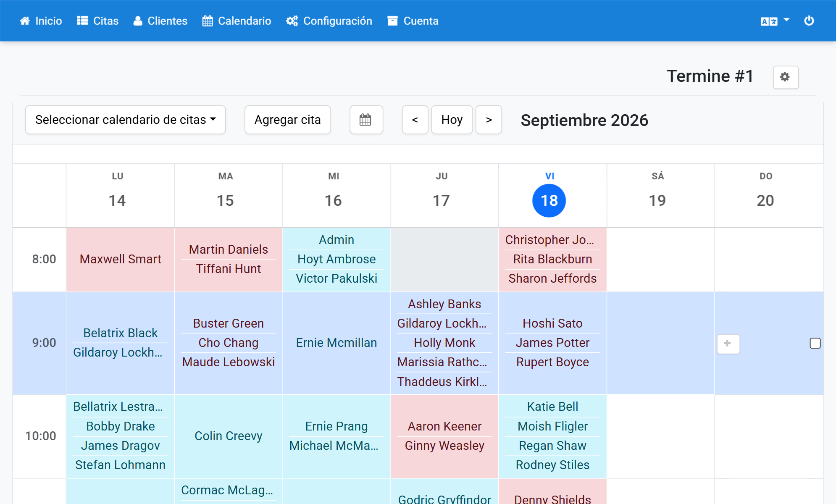The width and height of the screenshot is (836, 504).
Task: Open Katie Bell appointment
Action: (x=552, y=407)
